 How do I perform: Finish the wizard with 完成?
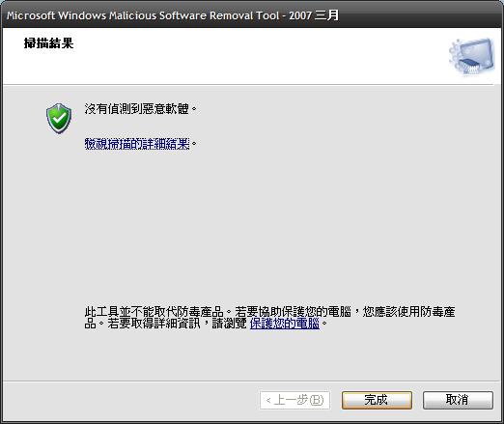377,400
